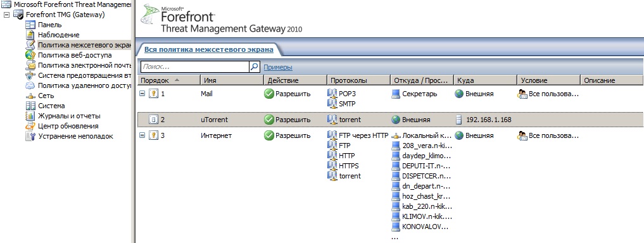Image resolution: width=644 pixels, height=243 pixels.
Task: Select Политика межсетевого экрана tree item
Action: [x=84, y=45]
